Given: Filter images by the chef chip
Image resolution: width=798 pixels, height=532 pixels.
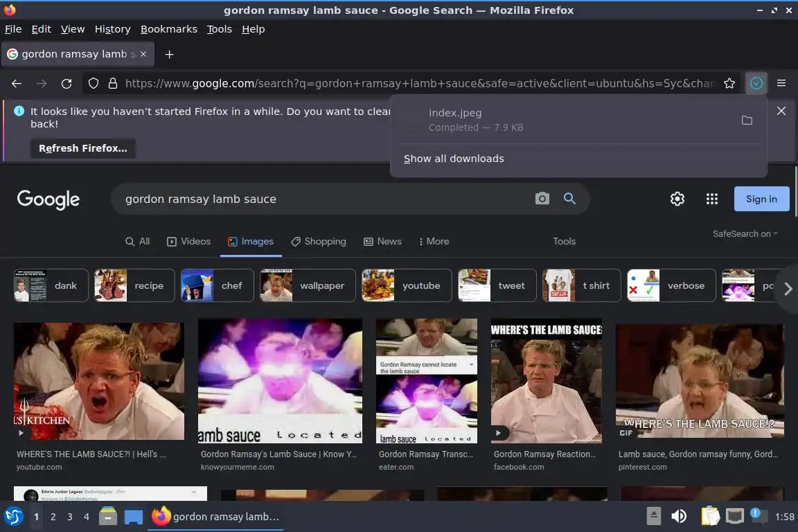Looking at the screenshot, I should (x=218, y=285).
